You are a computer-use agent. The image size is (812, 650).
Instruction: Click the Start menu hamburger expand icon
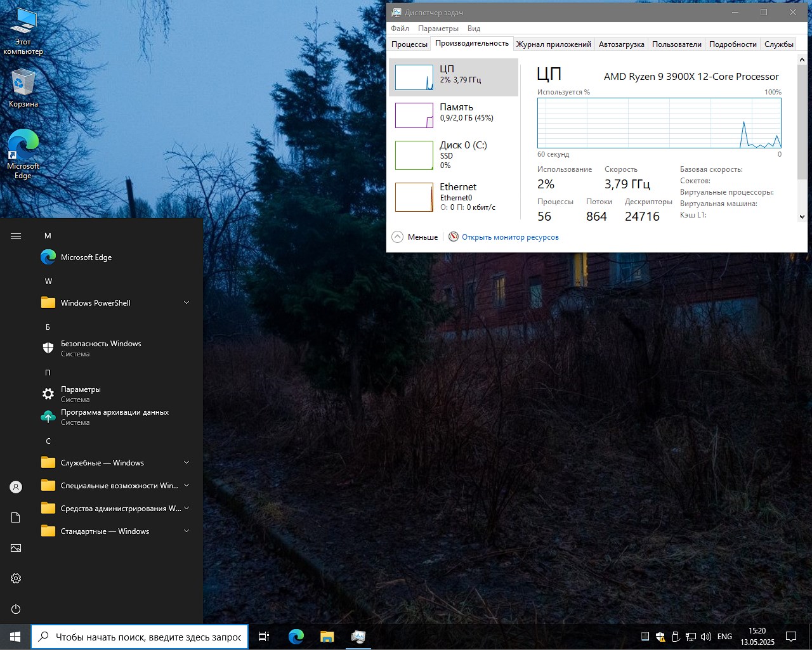(16, 236)
